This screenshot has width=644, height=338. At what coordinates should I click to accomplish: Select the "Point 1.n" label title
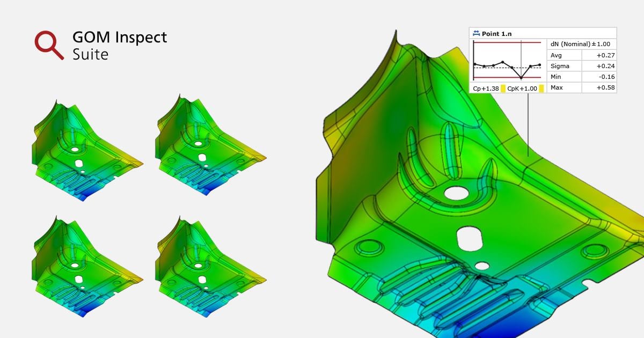(x=496, y=34)
